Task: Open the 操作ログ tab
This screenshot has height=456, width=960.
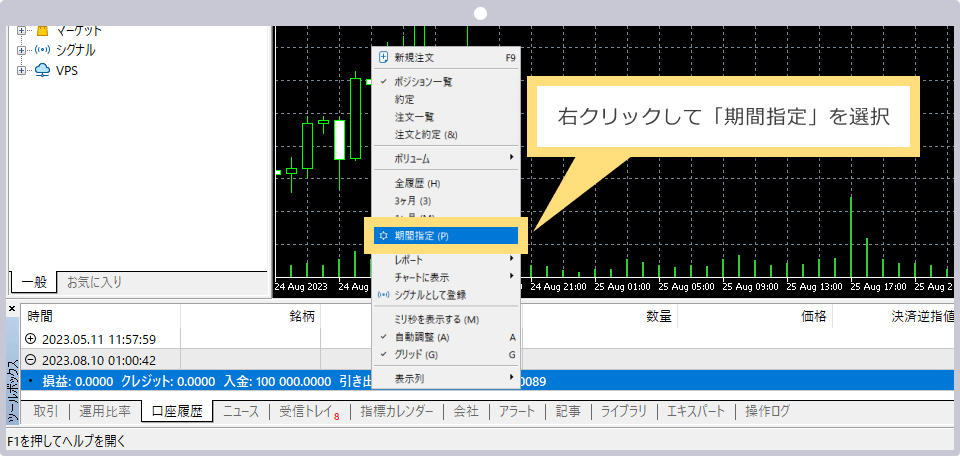Action: [767, 411]
